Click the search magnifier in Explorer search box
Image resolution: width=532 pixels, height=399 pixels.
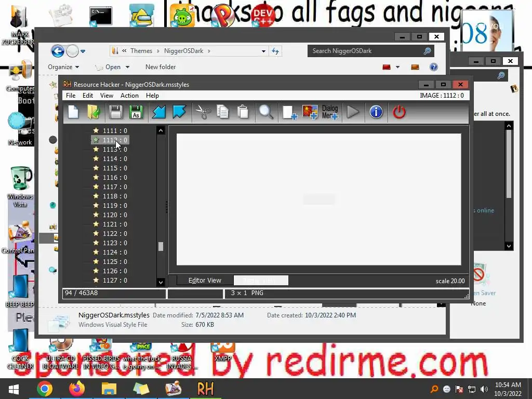[427, 51]
